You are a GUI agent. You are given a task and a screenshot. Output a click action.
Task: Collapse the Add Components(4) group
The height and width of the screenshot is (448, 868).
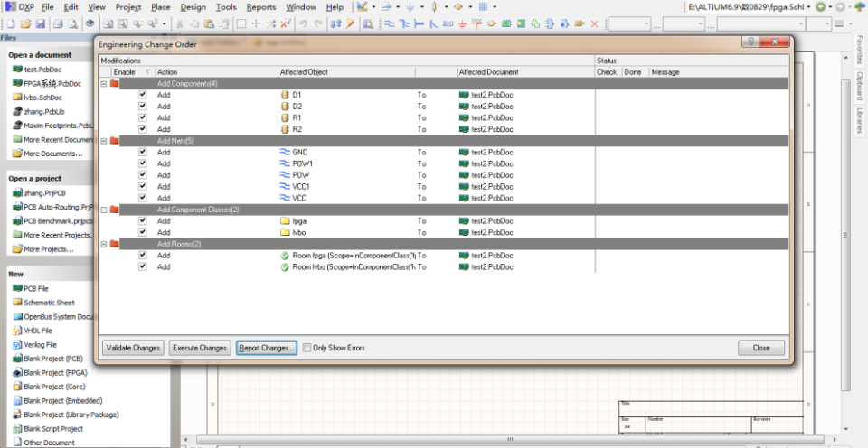coord(103,83)
